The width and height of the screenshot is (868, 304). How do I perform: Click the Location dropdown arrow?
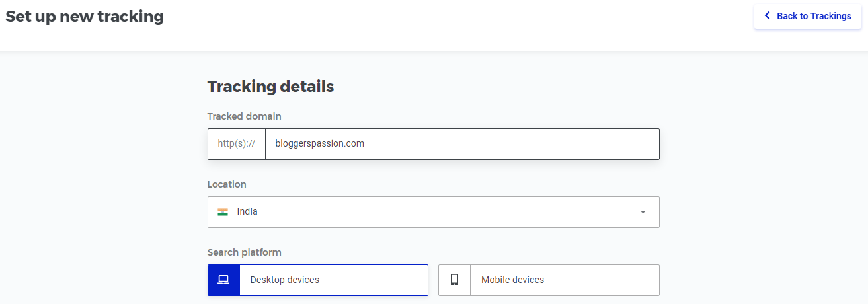(x=643, y=212)
